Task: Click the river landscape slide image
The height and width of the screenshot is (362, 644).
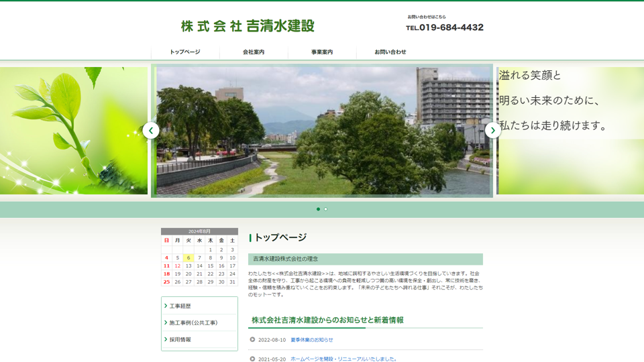Action: point(322,130)
